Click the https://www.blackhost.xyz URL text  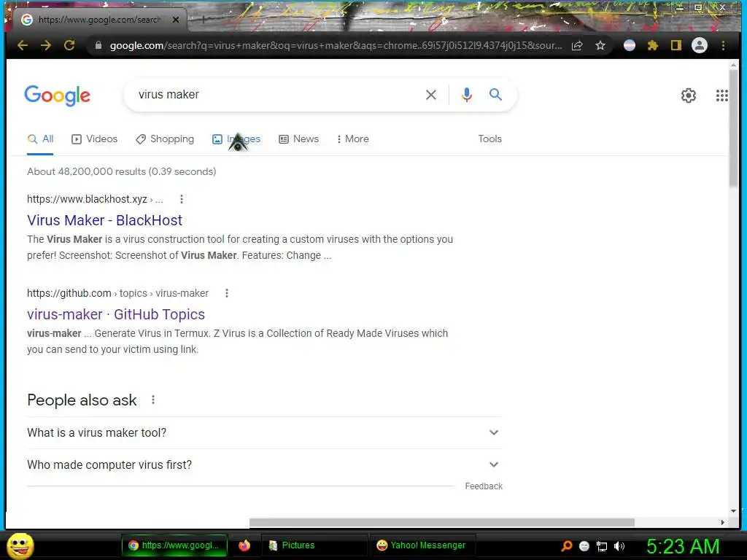pos(87,199)
